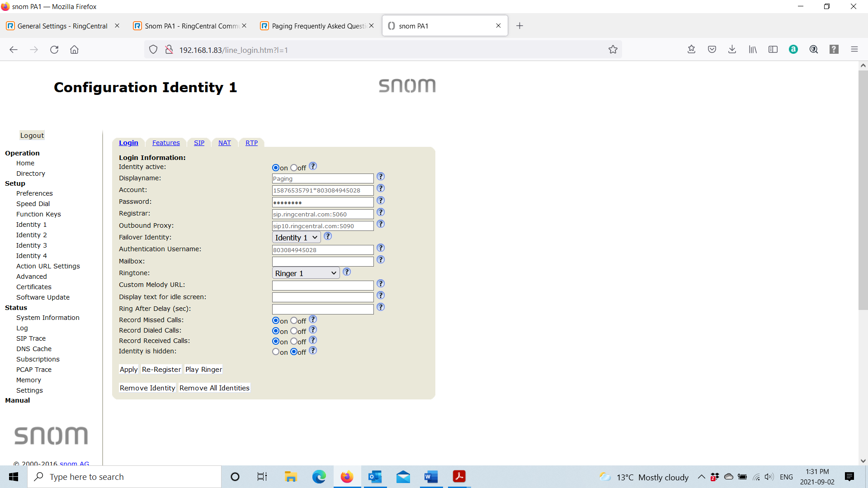The width and height of the screenshot is (868, 488).
Task: Open File Explorer from taskbar
Action: [290, 477]
